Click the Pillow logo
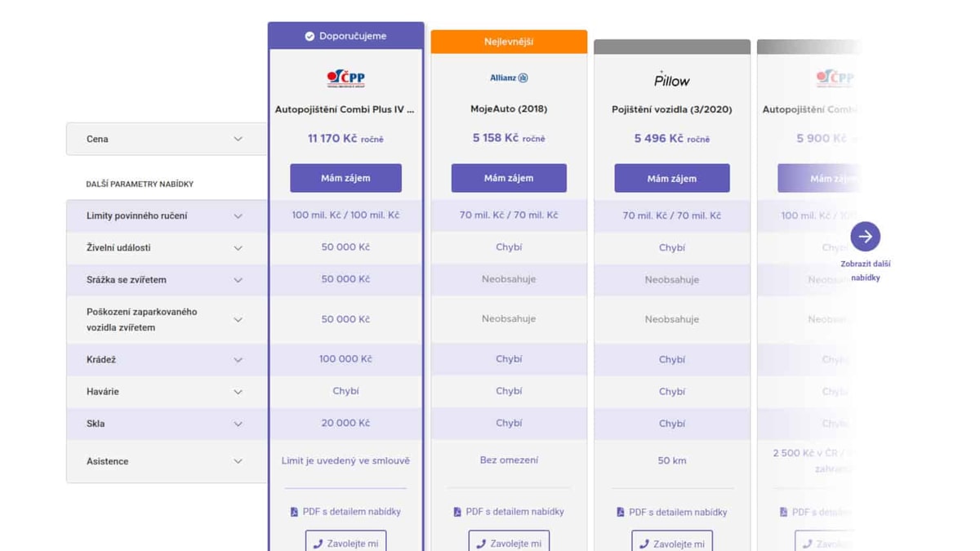The height and width of the screenshot is (551, 980). point(672,79)
